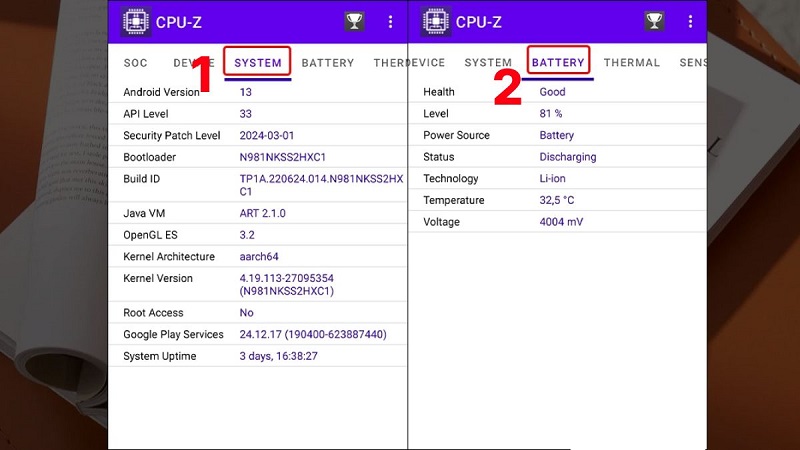Image resolution: width=800 pixels, height=450 pixels.
Task: Open the trophy icon on left screen
Action: [354, 21]
